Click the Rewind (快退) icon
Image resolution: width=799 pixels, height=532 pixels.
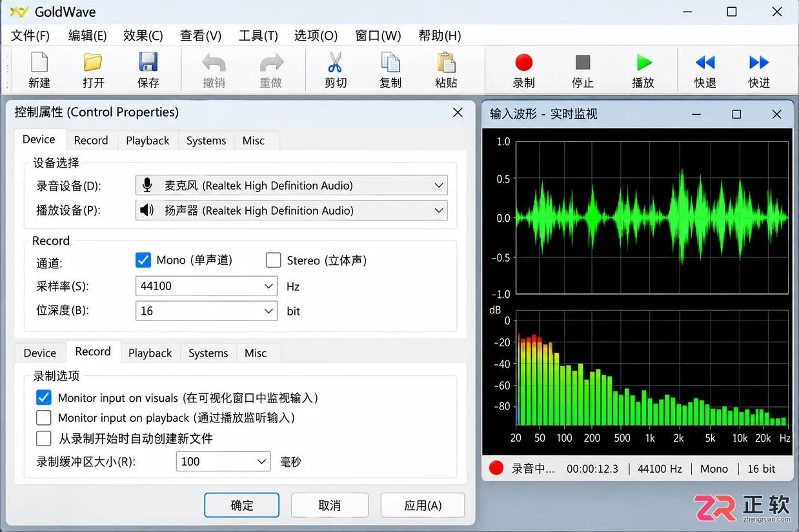point(705,63)
